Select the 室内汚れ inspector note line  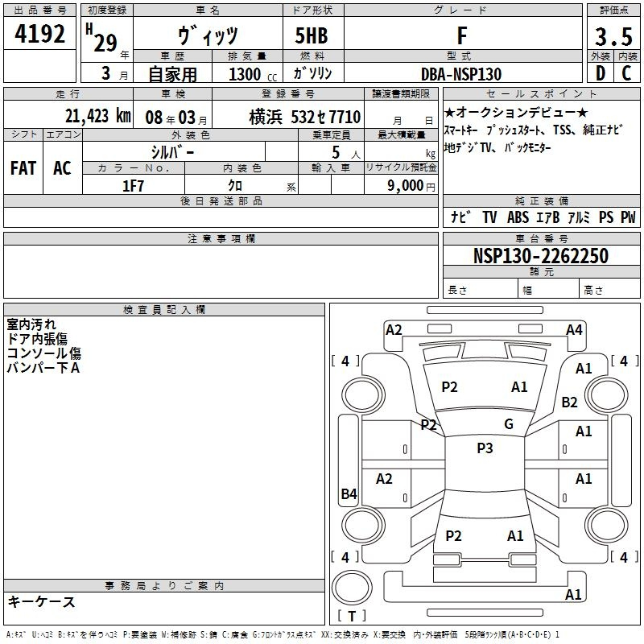coord(31,324)
